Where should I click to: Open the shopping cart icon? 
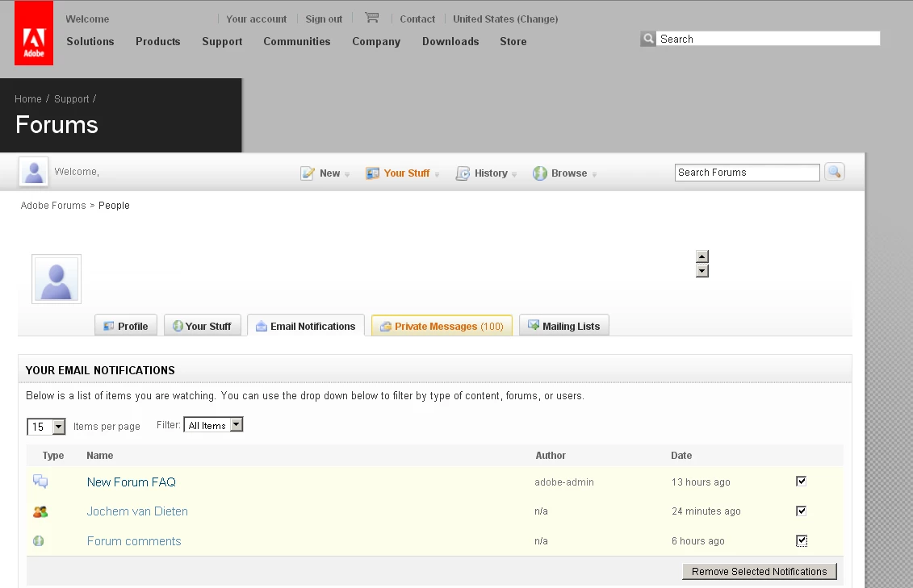pos(371,18)
